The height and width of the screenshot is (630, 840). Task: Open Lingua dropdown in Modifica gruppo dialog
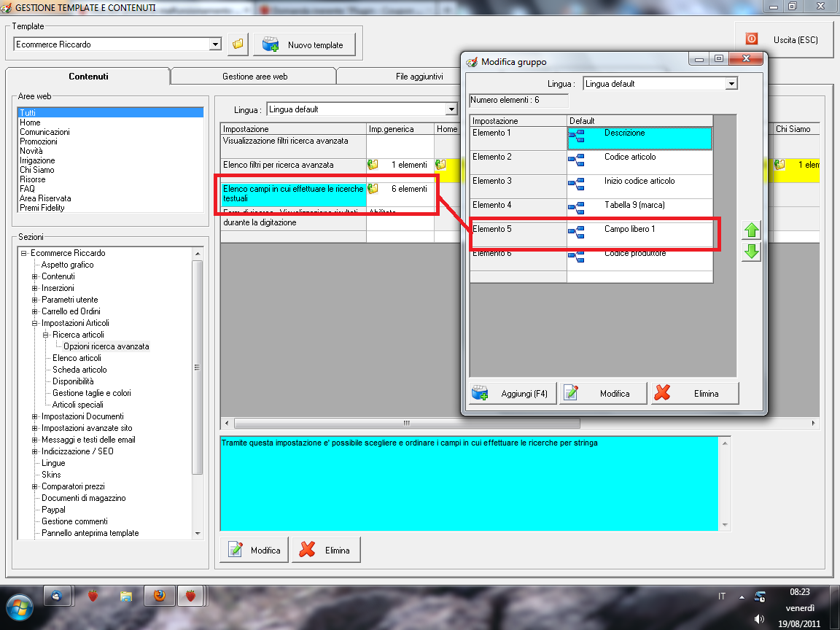(731, 84)
